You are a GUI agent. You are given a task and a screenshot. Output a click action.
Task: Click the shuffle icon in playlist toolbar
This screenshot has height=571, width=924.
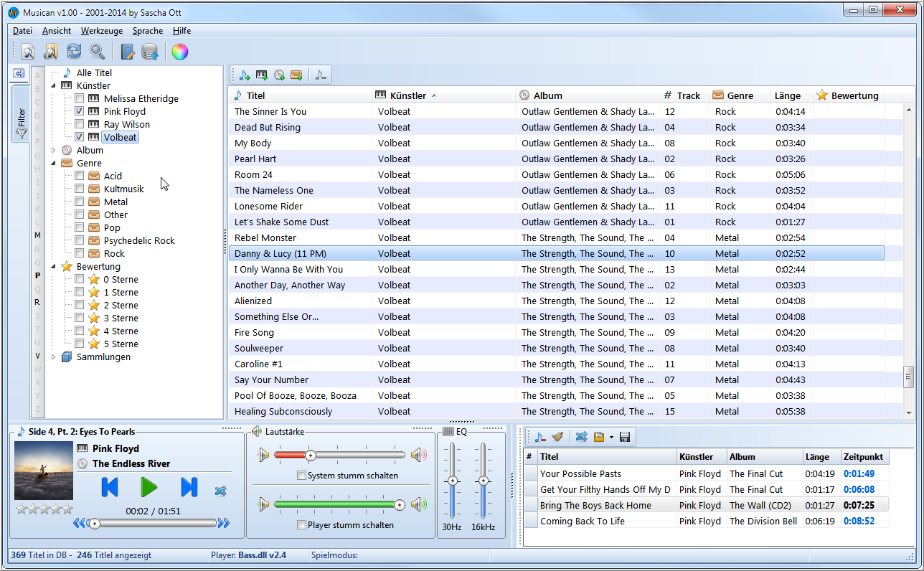pos(582,437)
